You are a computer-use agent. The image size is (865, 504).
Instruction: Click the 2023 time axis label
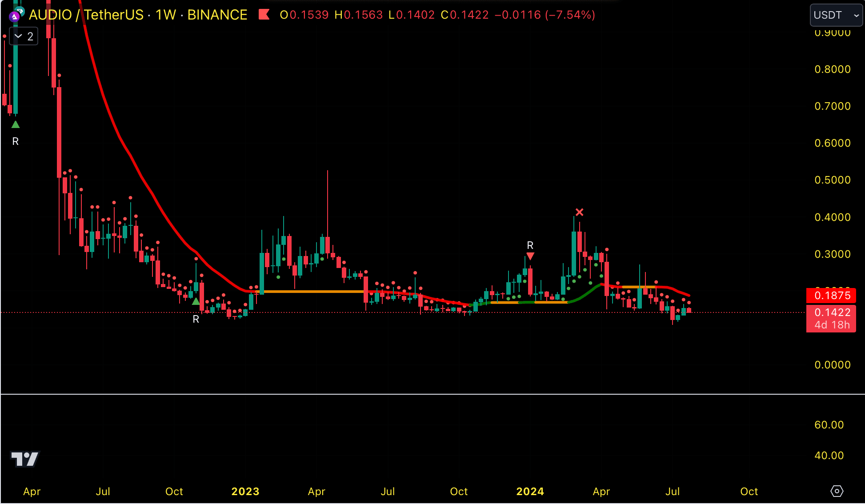pyautogui.click(x=245, y=492)
